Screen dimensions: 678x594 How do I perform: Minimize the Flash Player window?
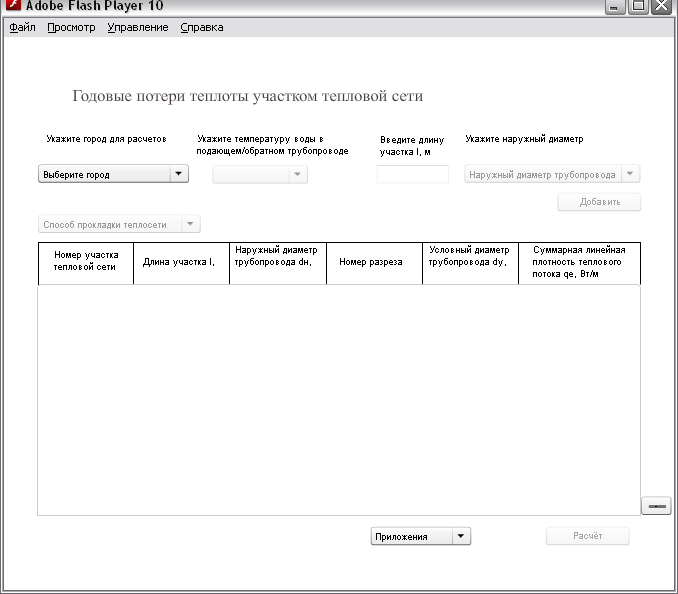tap(614, 6)
